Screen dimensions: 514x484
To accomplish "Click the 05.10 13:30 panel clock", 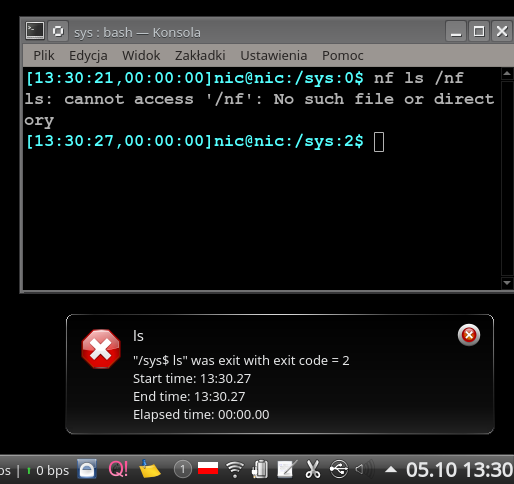I will (x=460, y=470).
